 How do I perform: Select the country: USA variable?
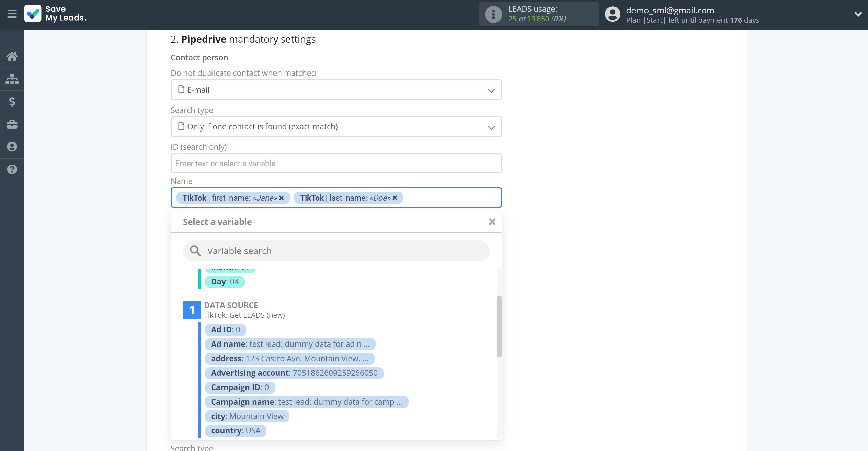236,431
